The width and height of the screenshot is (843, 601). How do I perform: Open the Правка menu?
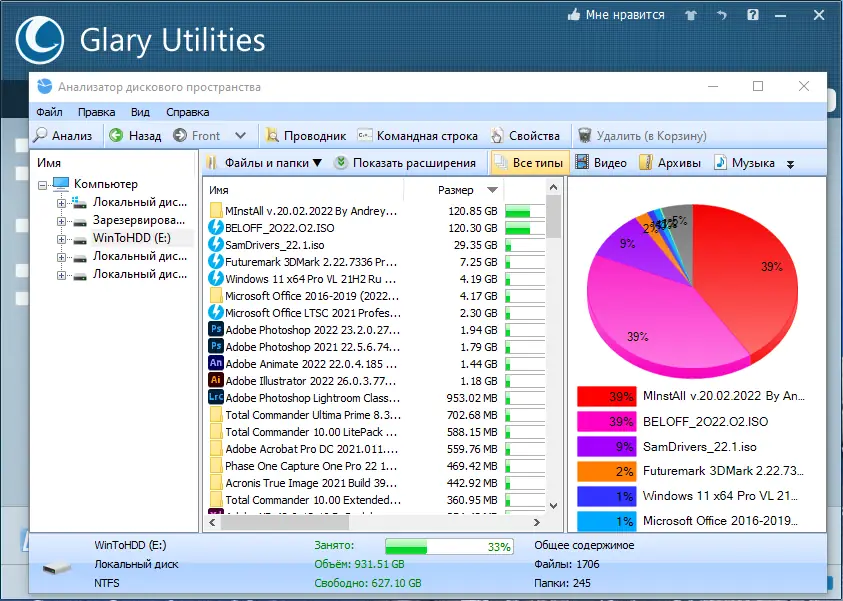tap(96, 112)
